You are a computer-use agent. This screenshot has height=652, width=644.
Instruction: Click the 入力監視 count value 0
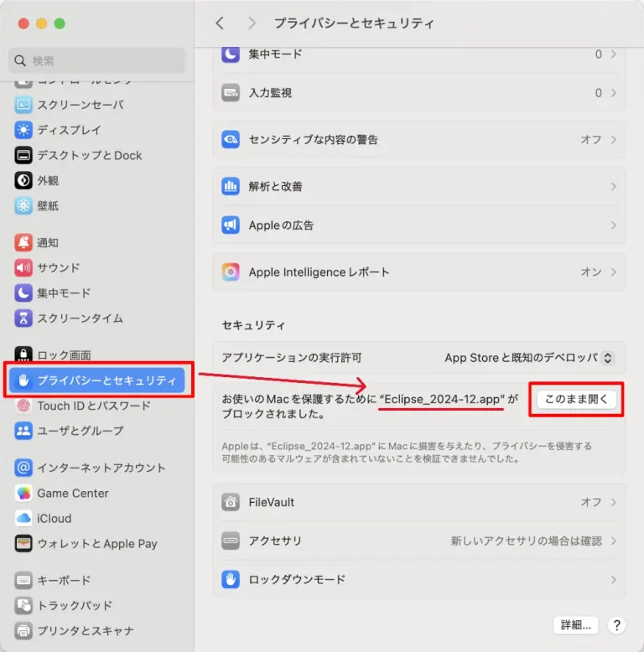[598, 93]
